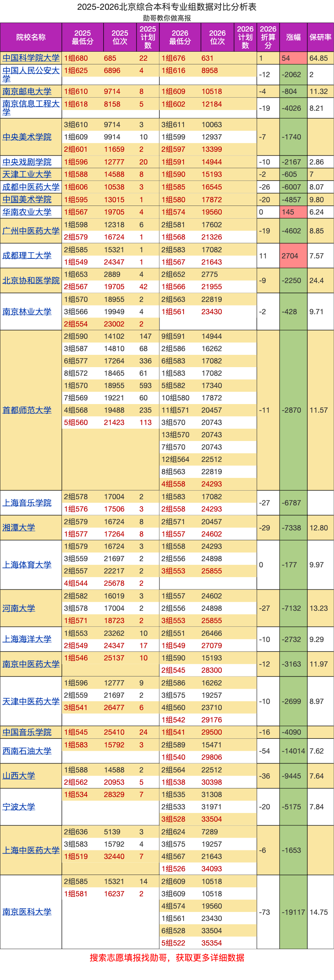Select the red 涨幅 cell 2704
The image size is (334, 980).
(293, 256)
